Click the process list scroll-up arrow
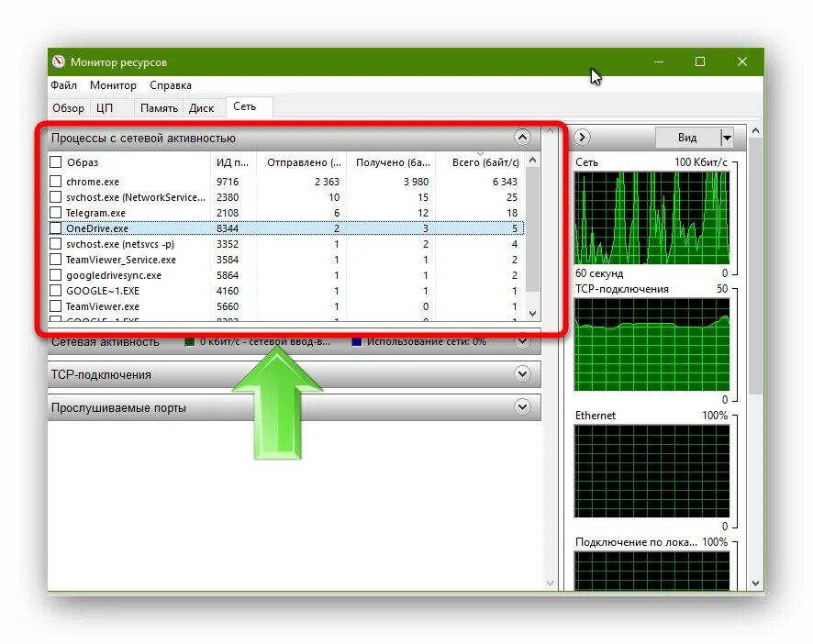Image resolution: width=813 pixels, height=644 pixels. click(532, 161)
